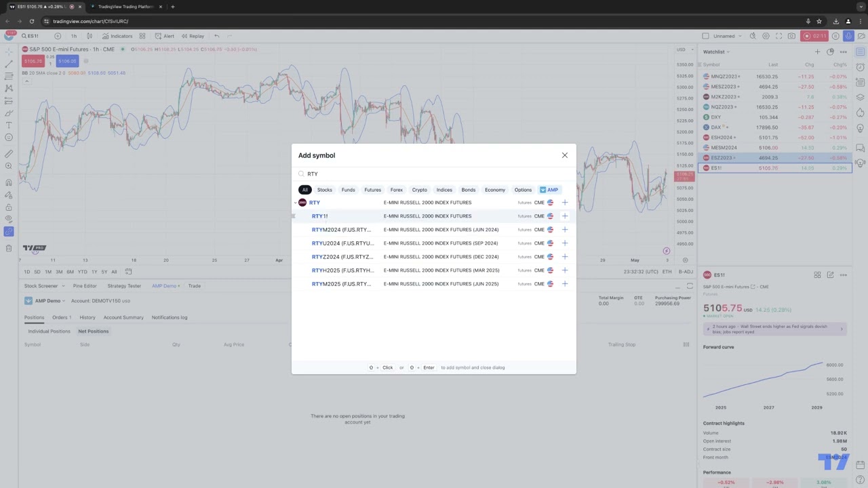Open indicator templates grid icon
The image size is (868, 488).
(142, 36)
